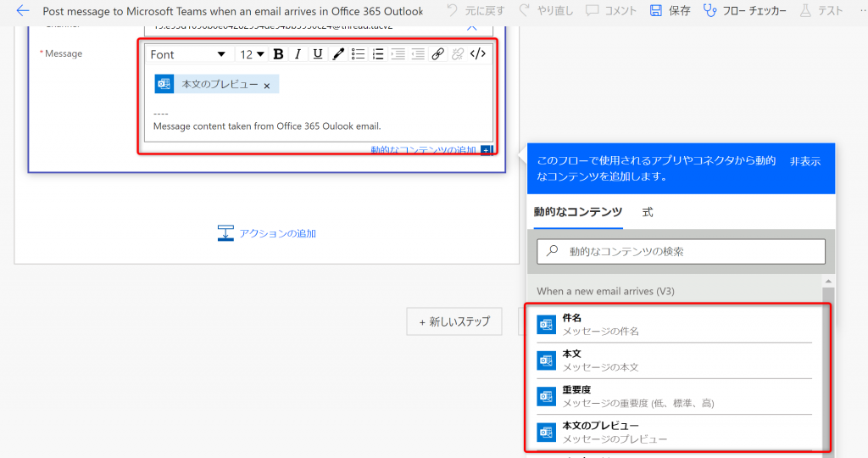Click アクションの追加 link
This screenshot has width=868, height=458.
pos(277,234)
